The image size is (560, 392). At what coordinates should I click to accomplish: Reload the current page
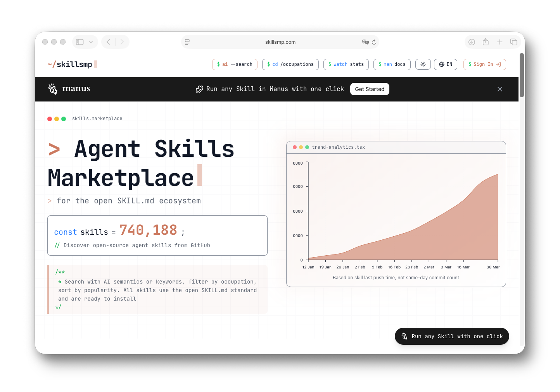click(374, 42)
